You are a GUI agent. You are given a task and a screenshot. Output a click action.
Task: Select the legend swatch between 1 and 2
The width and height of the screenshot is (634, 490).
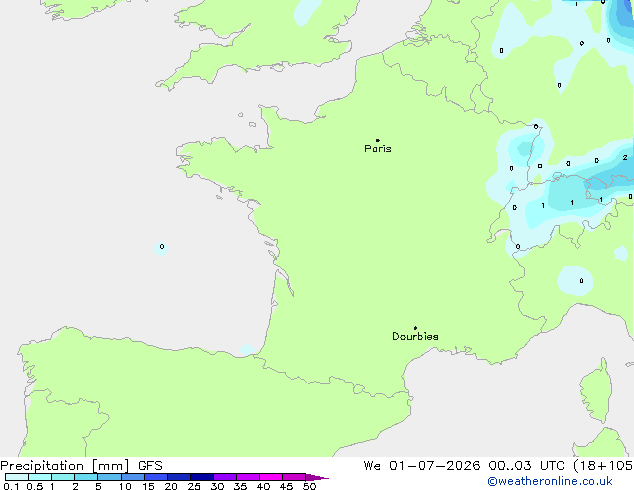click(63, 477)
